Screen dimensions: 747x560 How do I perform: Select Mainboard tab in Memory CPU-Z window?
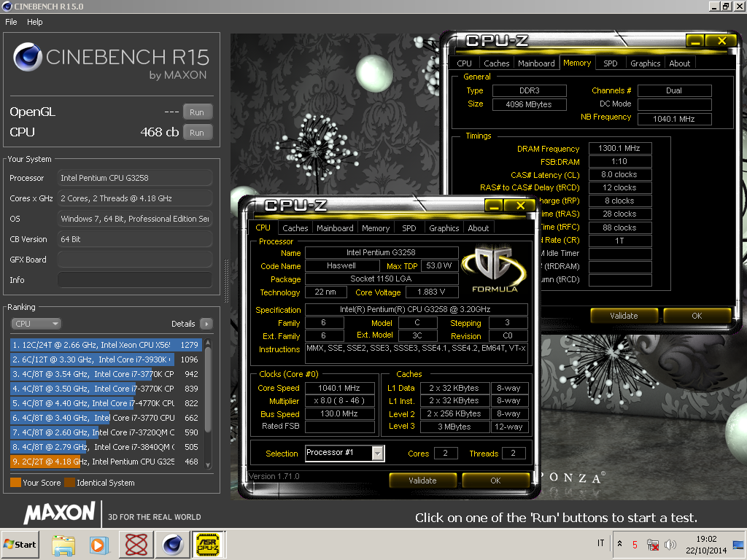536,63
